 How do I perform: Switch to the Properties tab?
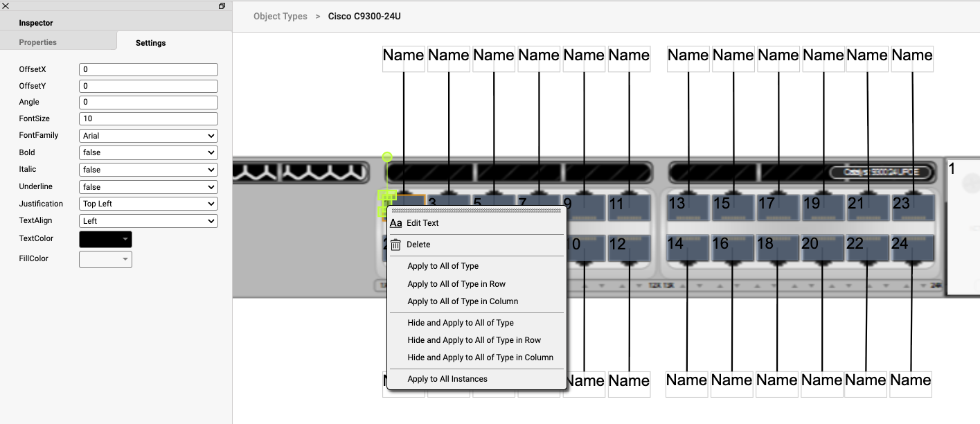point(38,42)
